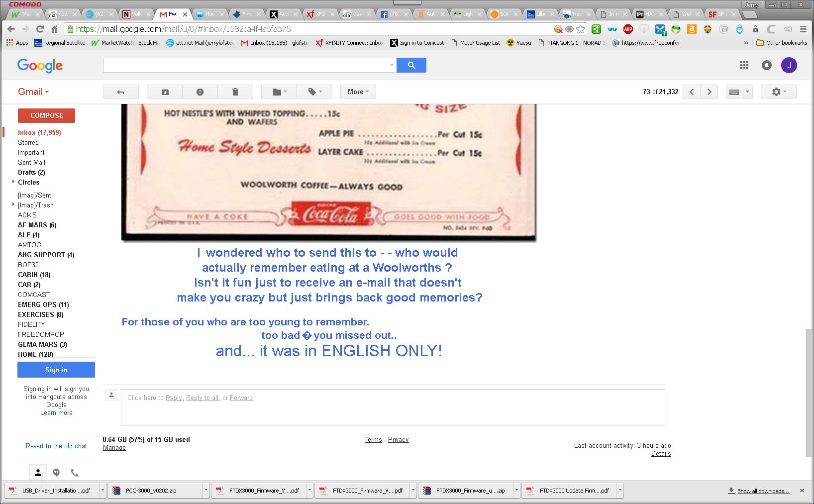This screenshot has height=504, width=814.
Task: Open the Settings gear dropdown
Action: [779, 92]
